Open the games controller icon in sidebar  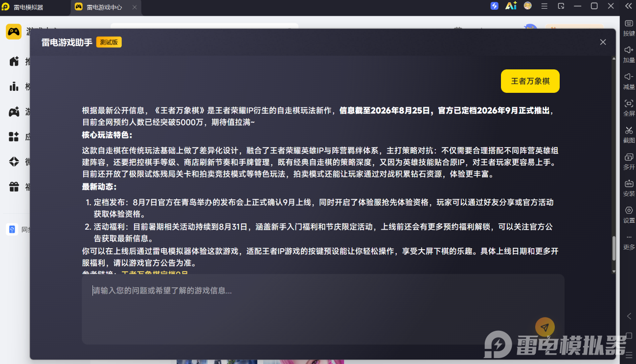click(x=14, y=112)
